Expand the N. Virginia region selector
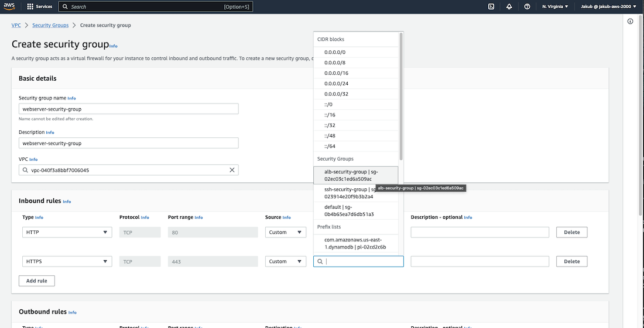The image size is (644, 328). pyautogui.click(x=555, y=6)
